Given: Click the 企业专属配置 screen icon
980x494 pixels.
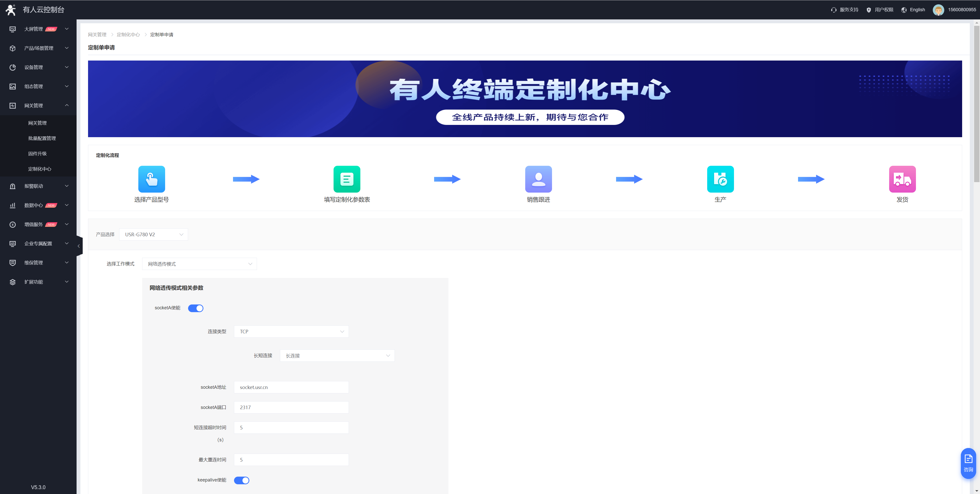Looking at the screenshot, I should 13,243.
